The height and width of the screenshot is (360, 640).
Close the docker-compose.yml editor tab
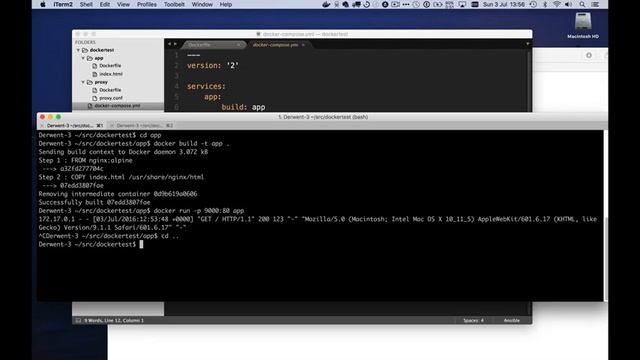pos(303,45)
